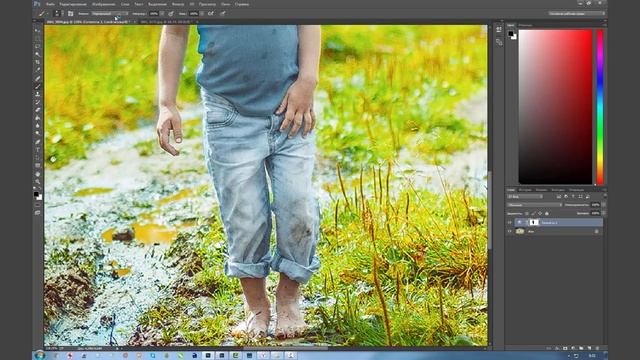640x360 pixels.
Task: Open the Windows Start button
Action: click(39, 356)
